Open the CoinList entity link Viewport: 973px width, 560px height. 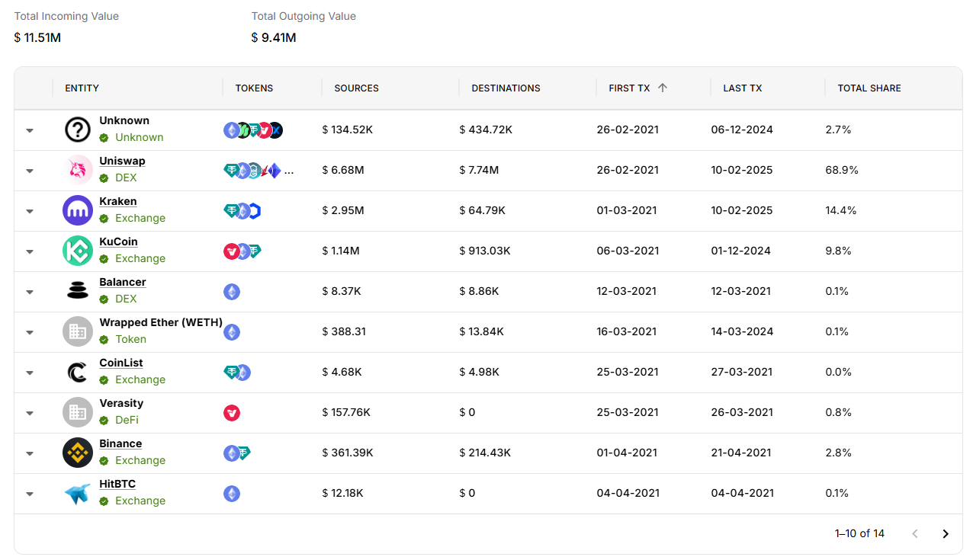tap(121, 363)
